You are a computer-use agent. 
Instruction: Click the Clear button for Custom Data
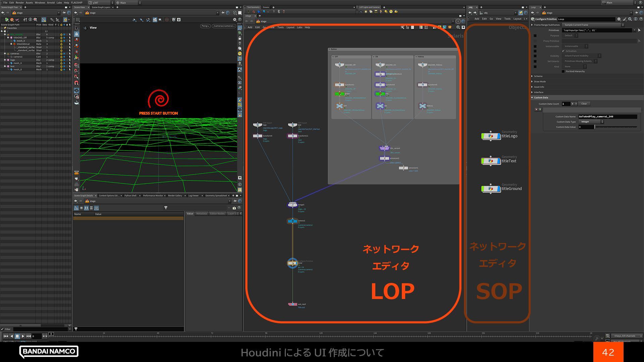pos(584,104)
